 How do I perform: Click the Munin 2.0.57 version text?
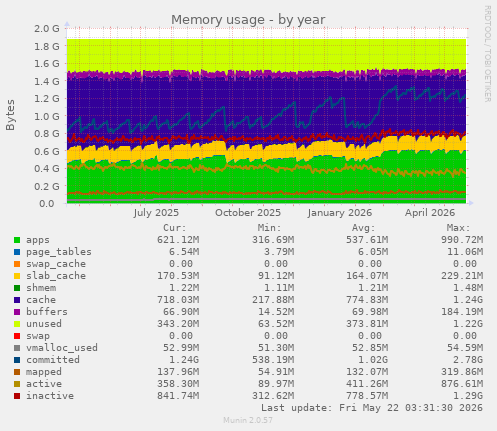pos(248,420)
